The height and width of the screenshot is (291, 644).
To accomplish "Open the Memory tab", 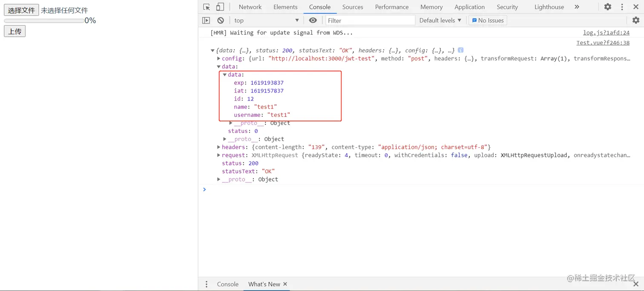I will tap(431, 7).
